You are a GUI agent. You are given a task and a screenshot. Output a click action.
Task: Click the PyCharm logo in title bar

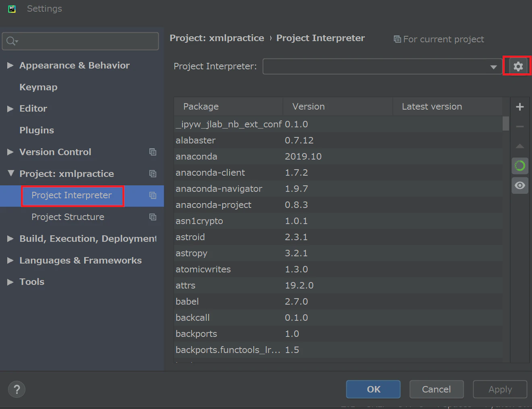coord(12,9)
